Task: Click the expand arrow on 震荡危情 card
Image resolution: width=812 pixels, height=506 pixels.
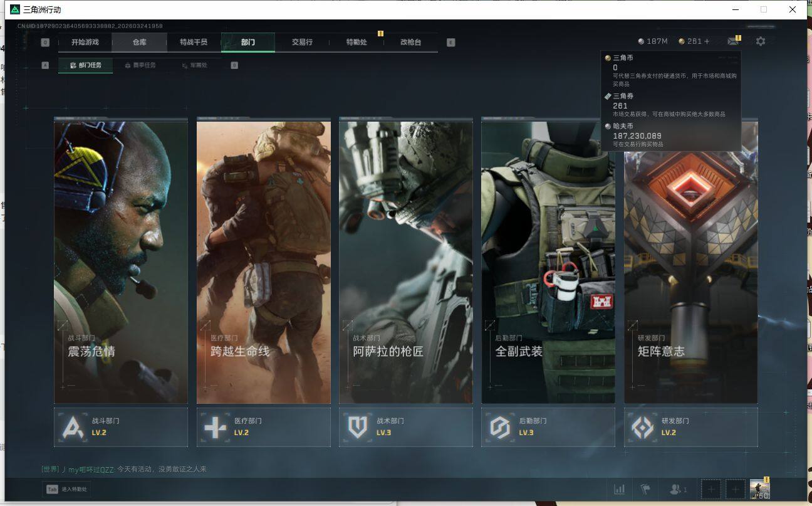Action: 63,325
